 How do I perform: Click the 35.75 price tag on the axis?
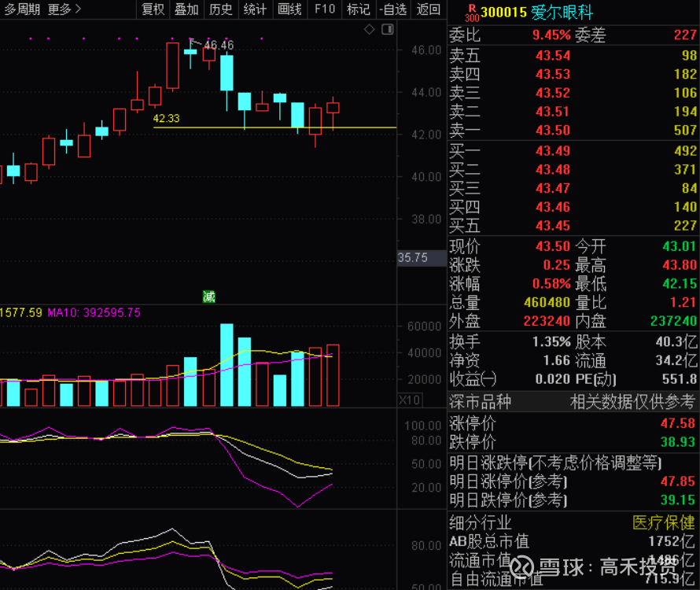tap(414, 257)
